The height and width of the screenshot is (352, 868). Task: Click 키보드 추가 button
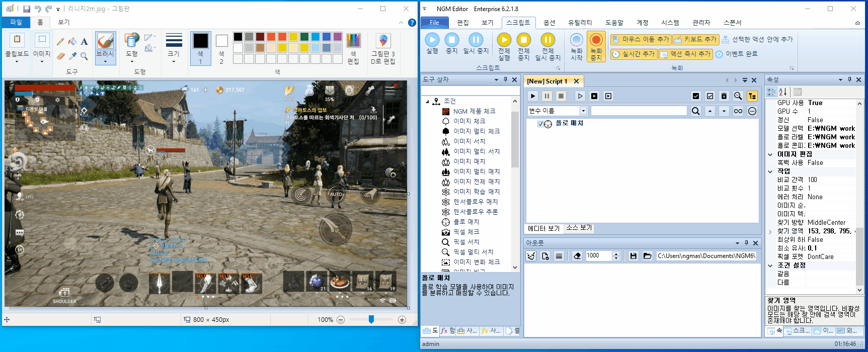(x=695, y=39)
